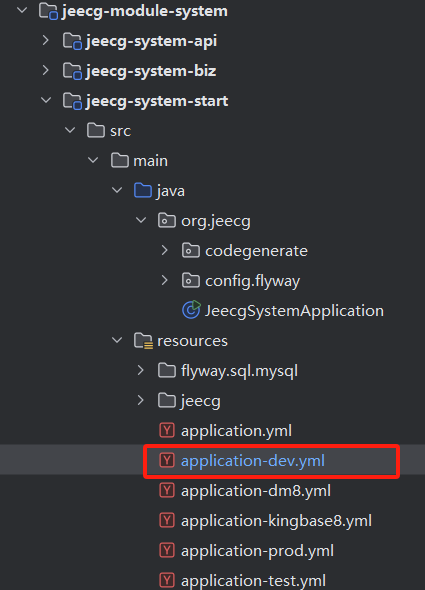The width and height of the screenshot is (425, 590).
Task: Expand the jeecg-system-api module chevron
Action: point(46,40)
